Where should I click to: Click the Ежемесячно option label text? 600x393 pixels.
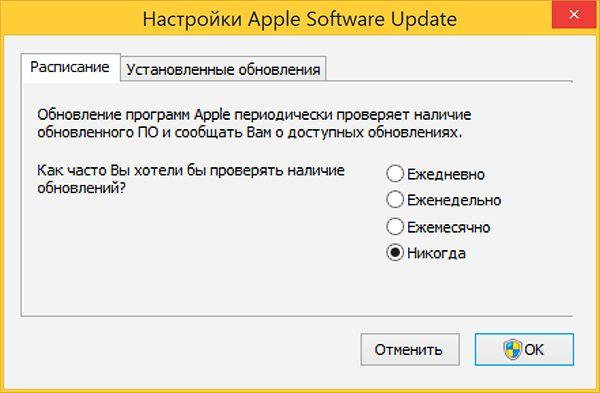pyautogui.click(x=448, y=227)
